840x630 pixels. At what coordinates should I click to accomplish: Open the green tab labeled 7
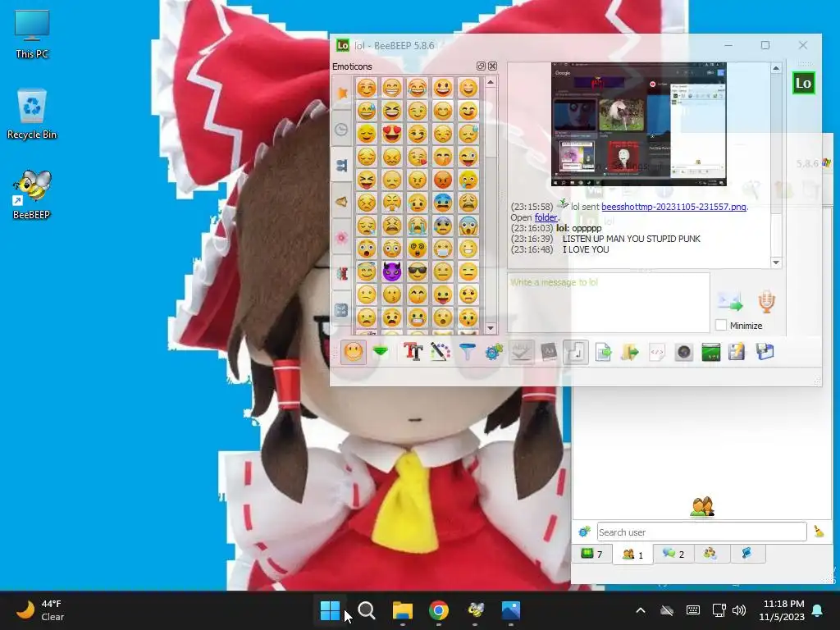[x=592, y=554]
